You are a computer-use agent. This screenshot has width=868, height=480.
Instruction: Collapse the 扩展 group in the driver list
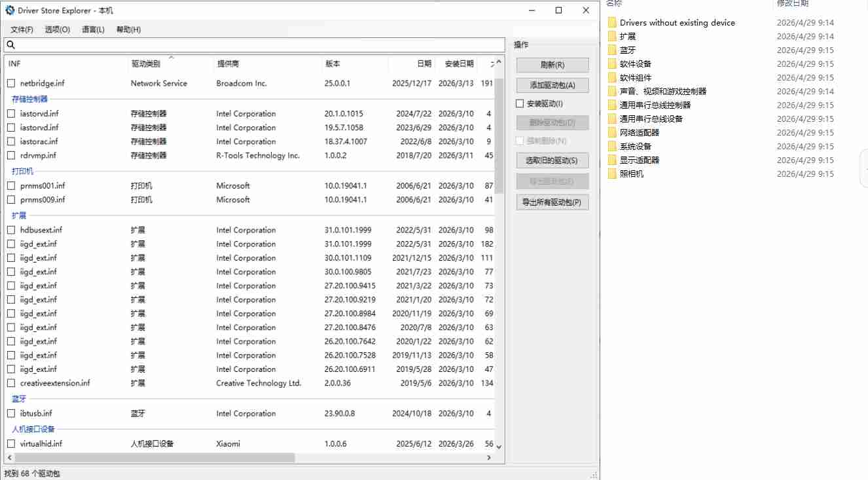tap(19, 215)
